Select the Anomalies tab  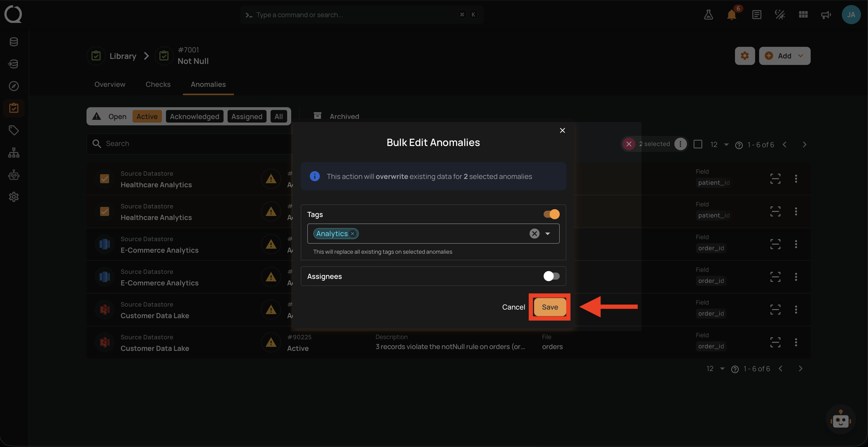click(x=208, y=84)
